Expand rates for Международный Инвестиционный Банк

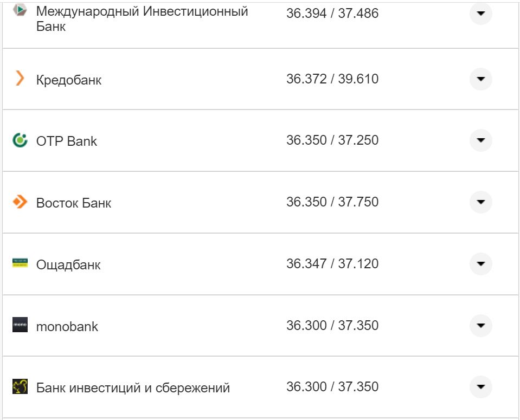pyautogui.click(x=480, y=14)
